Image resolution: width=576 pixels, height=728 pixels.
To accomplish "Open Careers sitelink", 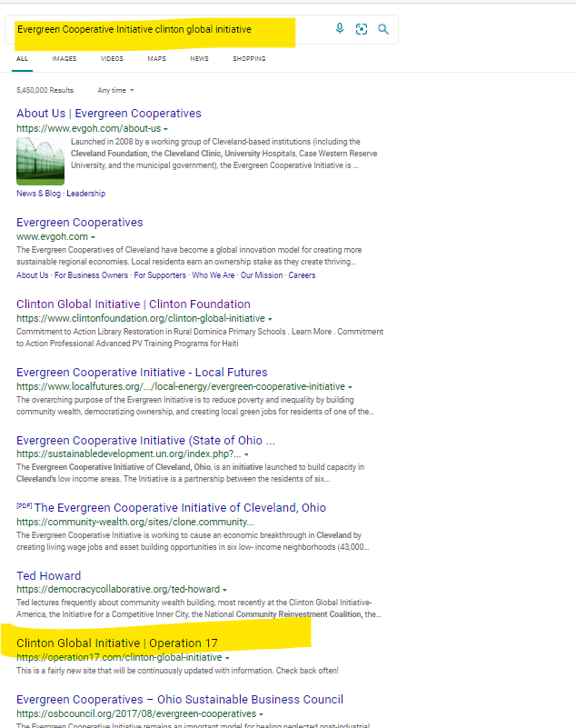I will 302,275.
